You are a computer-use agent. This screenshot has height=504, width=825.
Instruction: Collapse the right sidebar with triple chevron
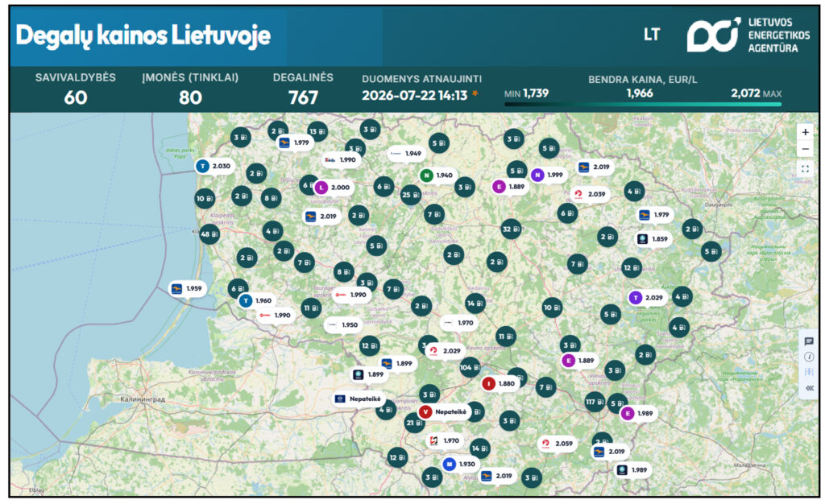(809, 388)
